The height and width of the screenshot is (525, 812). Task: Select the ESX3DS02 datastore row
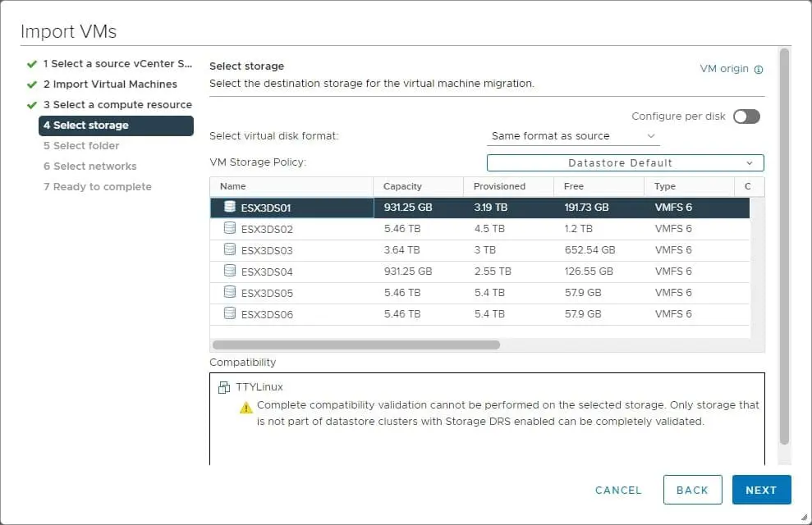click(479, 229)
